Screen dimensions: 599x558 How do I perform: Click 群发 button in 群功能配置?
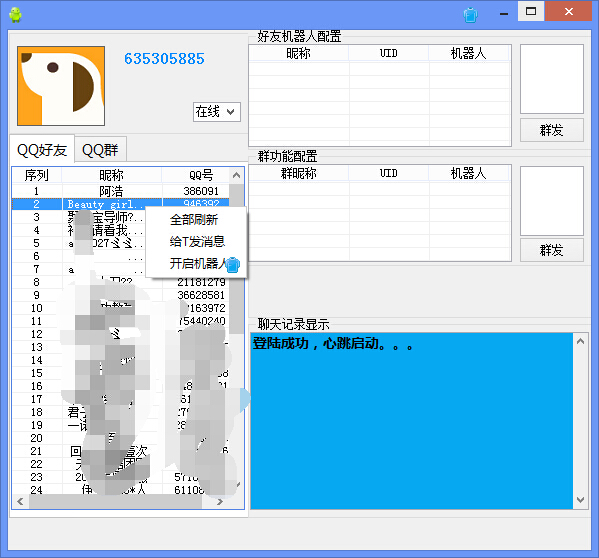coord(552,250)
